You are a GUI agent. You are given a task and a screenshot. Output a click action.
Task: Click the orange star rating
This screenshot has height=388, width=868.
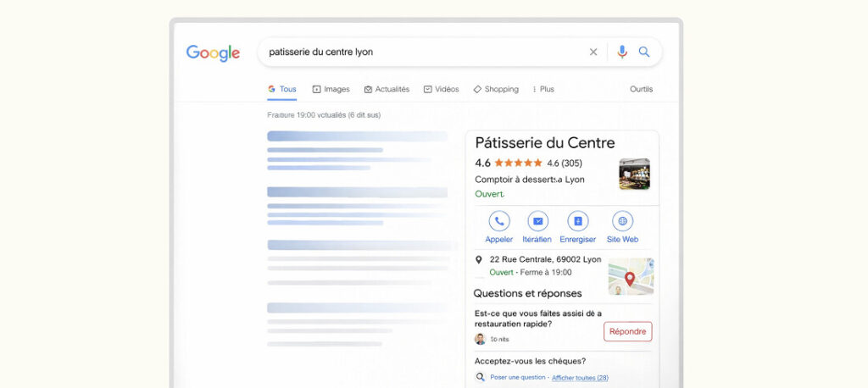(x=518, y=163)
